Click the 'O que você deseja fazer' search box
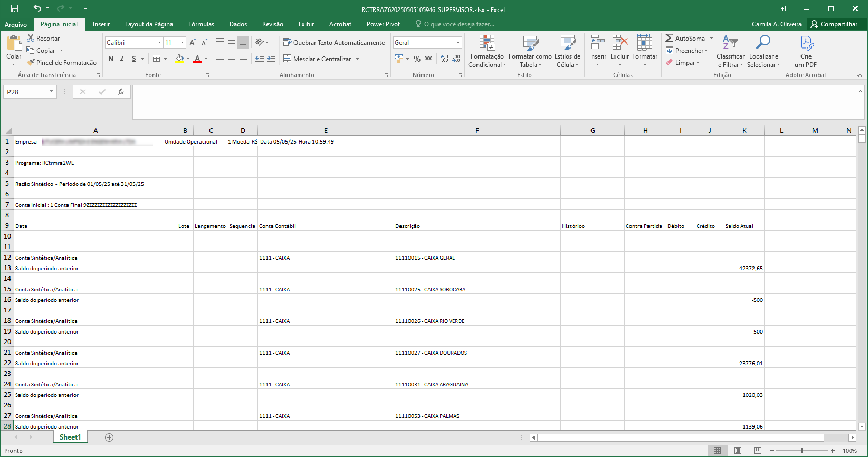 click(x=454, y=24)
